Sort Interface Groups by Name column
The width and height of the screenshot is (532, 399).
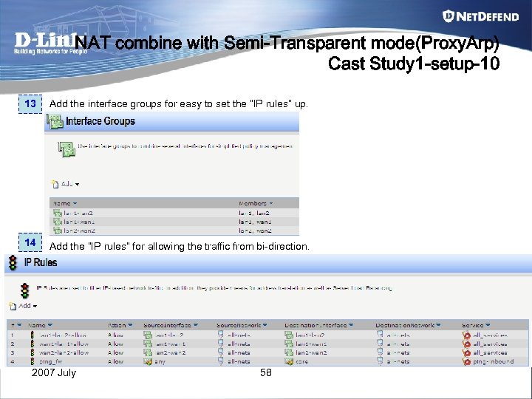[x=65, y=204]
